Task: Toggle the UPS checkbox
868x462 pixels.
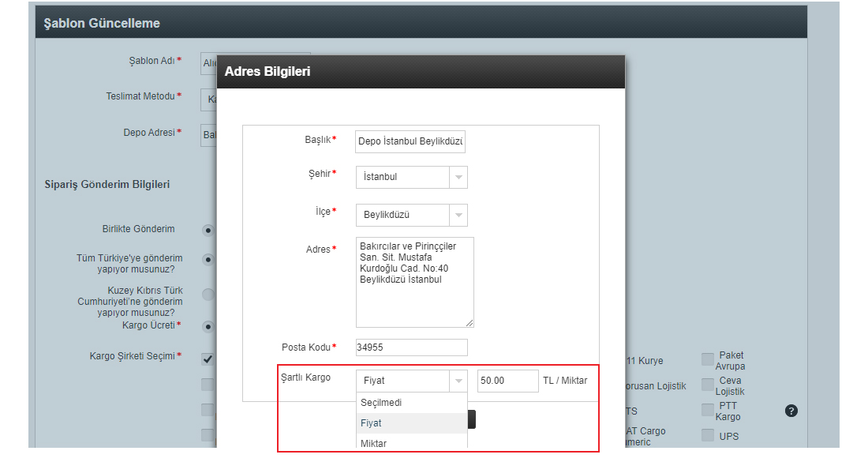Action: [x=707, y=436]
